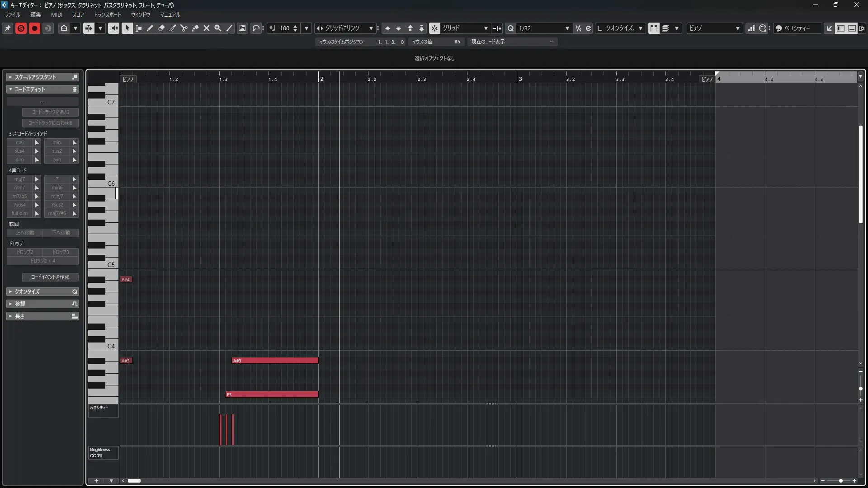
Task: Adjust the horizontal zoom slider at bottom right
Action: pyautogui.click(x=840, y=481)
